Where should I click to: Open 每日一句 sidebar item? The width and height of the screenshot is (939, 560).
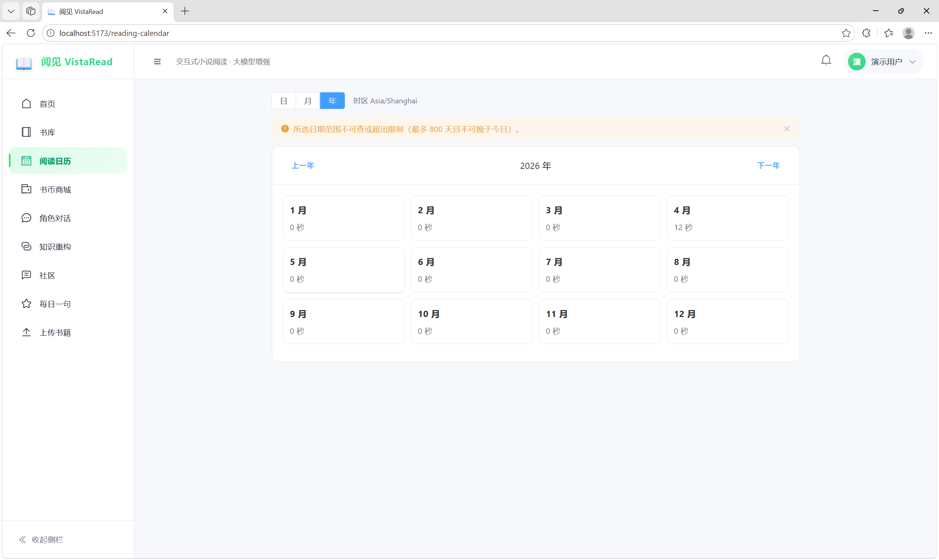pyautogui.click(x=68, y=304)
